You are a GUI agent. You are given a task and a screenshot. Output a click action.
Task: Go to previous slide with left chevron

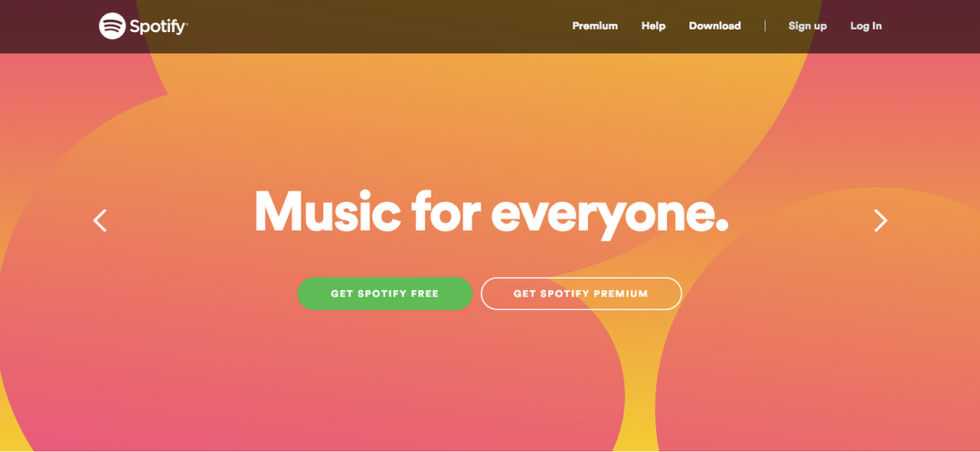tap(100, 220)
